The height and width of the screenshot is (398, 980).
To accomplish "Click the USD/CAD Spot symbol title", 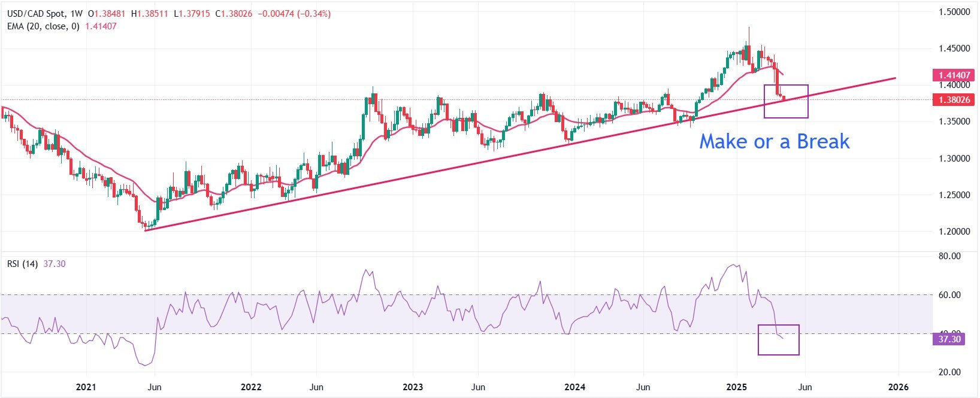I will point(34,14).
